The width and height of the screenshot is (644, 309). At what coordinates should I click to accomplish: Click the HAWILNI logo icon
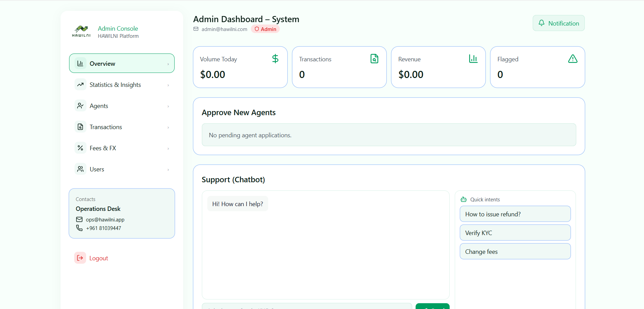tap(81, 31)
